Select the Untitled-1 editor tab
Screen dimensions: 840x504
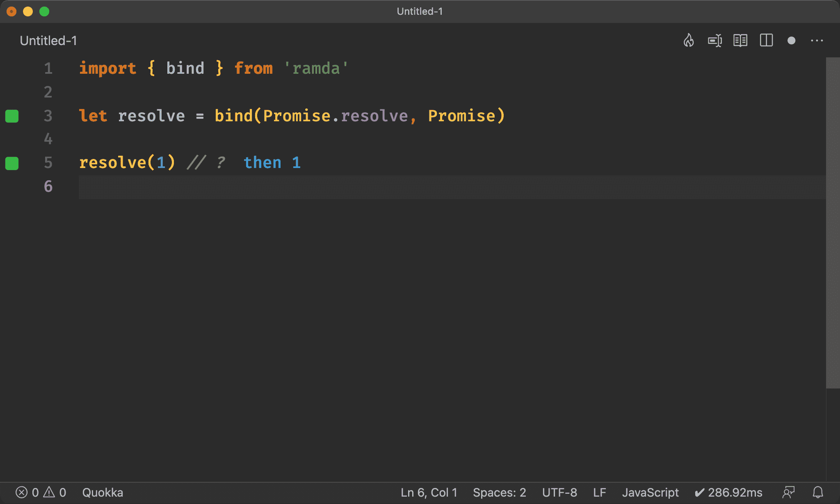pyautogui.click(x=48, y=41)
